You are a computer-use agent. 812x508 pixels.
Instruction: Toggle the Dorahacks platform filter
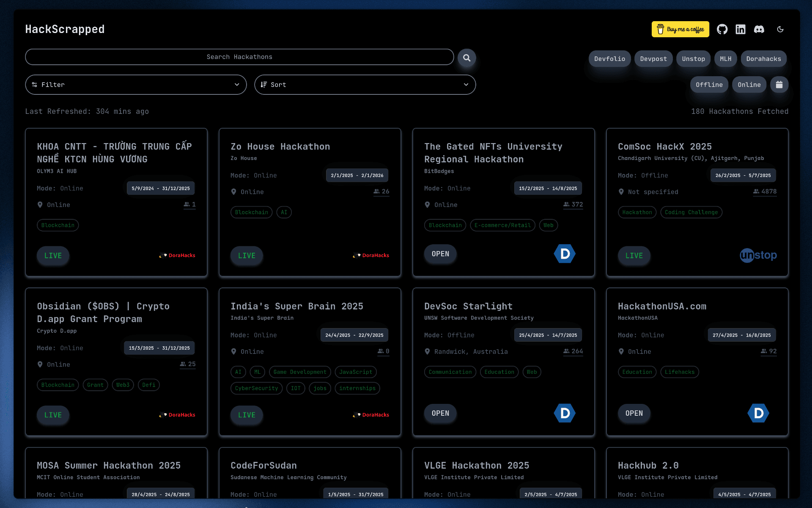pos(763,59)
